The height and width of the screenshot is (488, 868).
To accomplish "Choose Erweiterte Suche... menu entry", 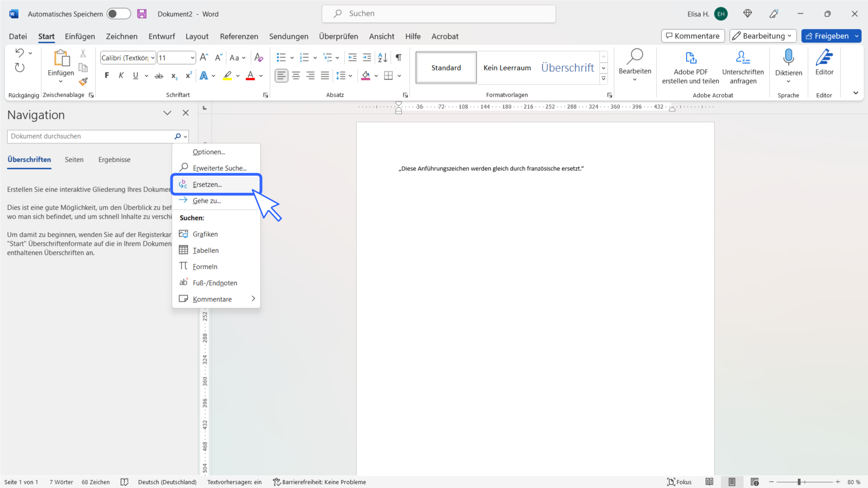I will point(216,168).
